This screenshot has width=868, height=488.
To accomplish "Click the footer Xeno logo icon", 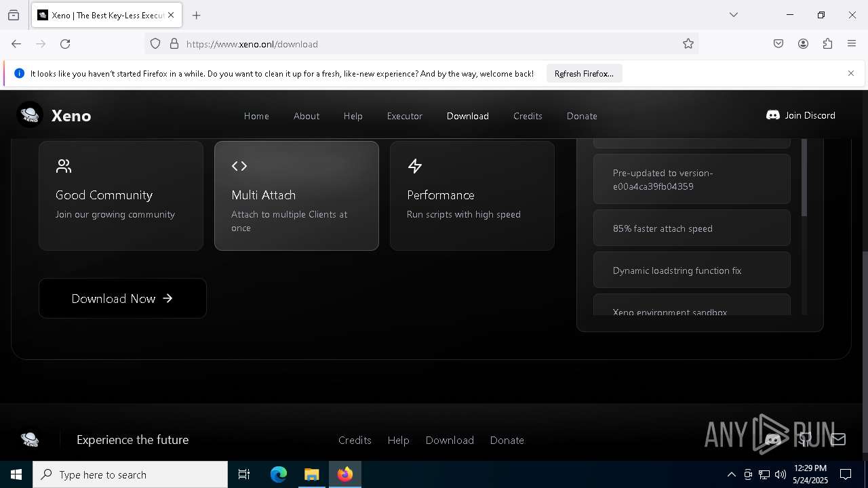I will [30, 440].
